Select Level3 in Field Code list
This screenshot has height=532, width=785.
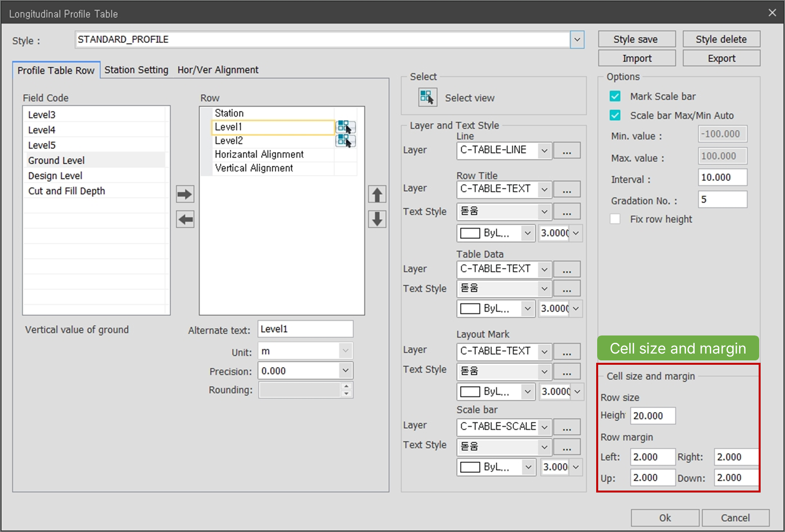[94, 115]
